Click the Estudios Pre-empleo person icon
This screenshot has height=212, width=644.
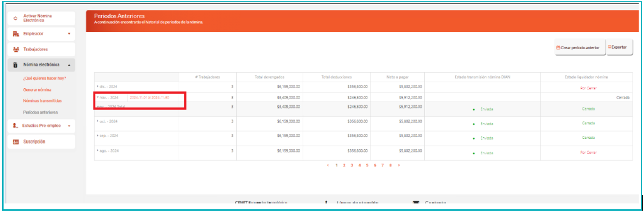pos(16,126)
